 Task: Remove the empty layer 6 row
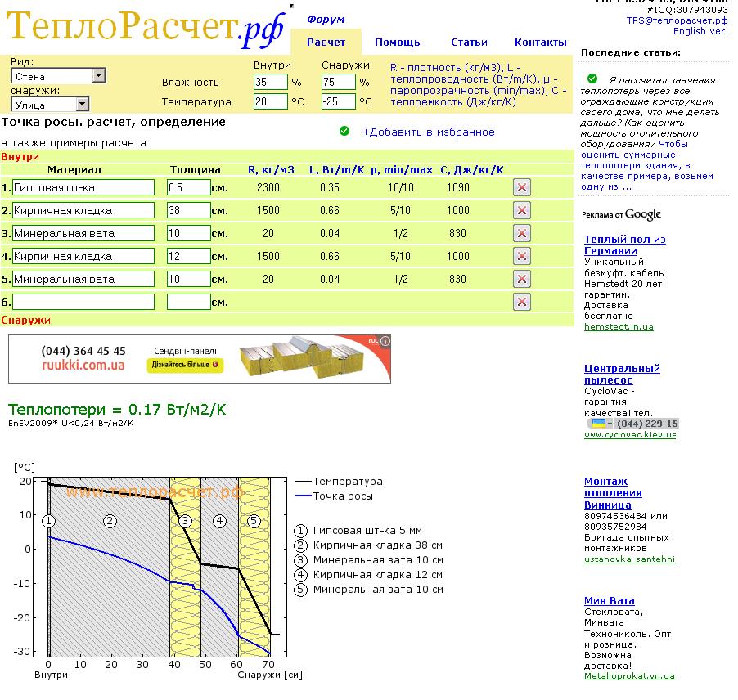pos(521,302)
